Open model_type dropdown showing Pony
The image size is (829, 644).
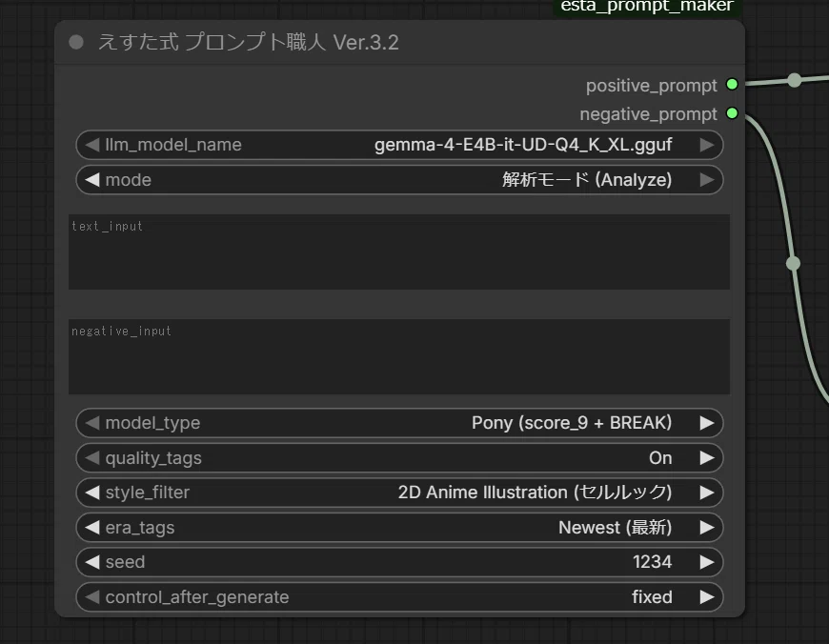coord(399,423)
